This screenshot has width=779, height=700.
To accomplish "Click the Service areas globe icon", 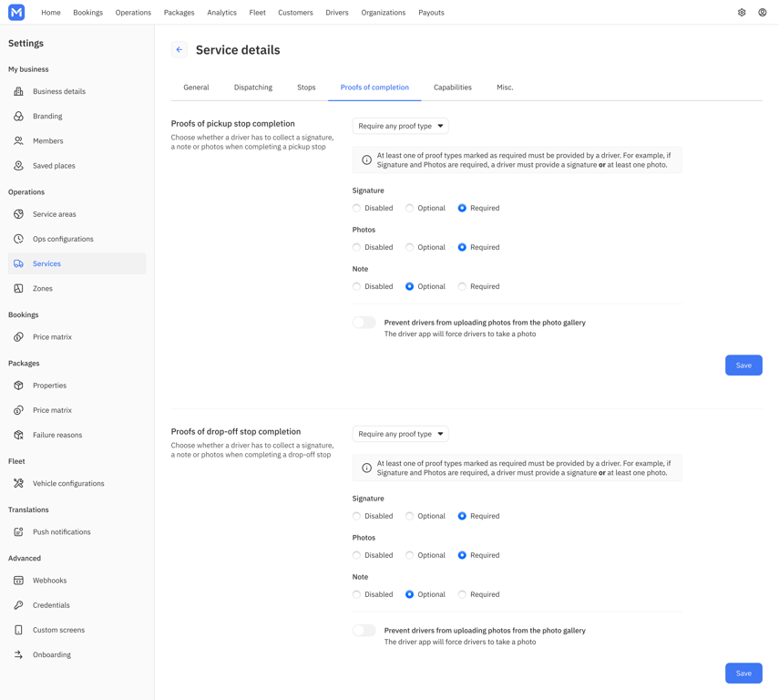I will (18, 214).
